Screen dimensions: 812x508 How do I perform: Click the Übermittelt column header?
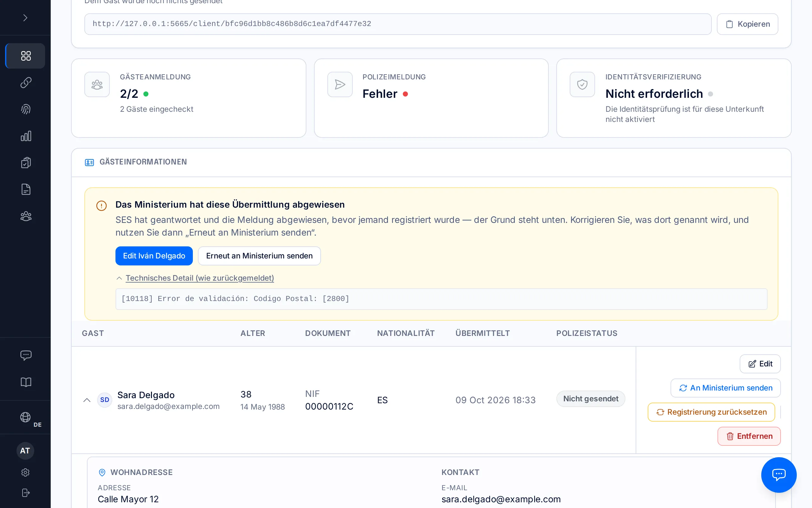click(x=482, y=333)
